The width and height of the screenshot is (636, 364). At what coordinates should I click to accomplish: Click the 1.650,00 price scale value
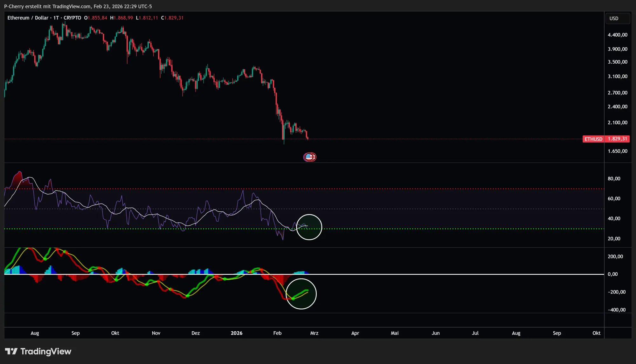618,151
